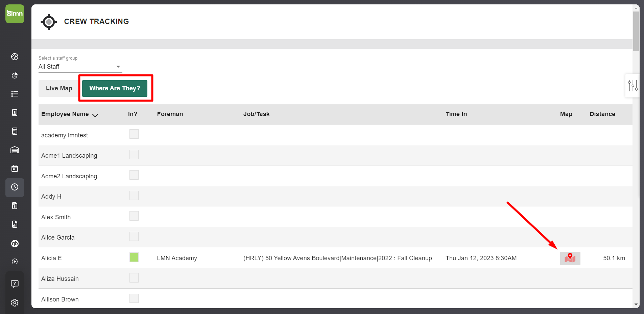Toggle the checkbox beside Acme1 Landscaping
644x314 pixels.
pyautogui.click(x=134, y=155)
